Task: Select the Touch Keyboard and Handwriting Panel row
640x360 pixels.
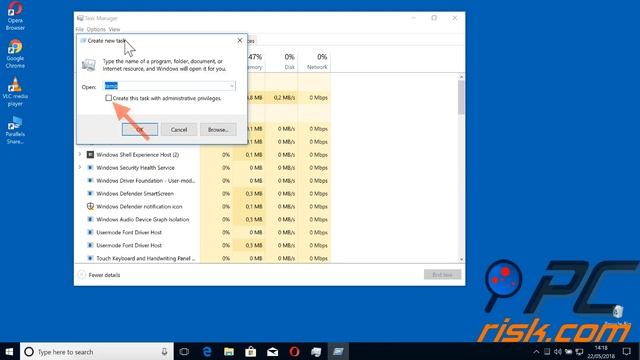Action: (203, 258)
